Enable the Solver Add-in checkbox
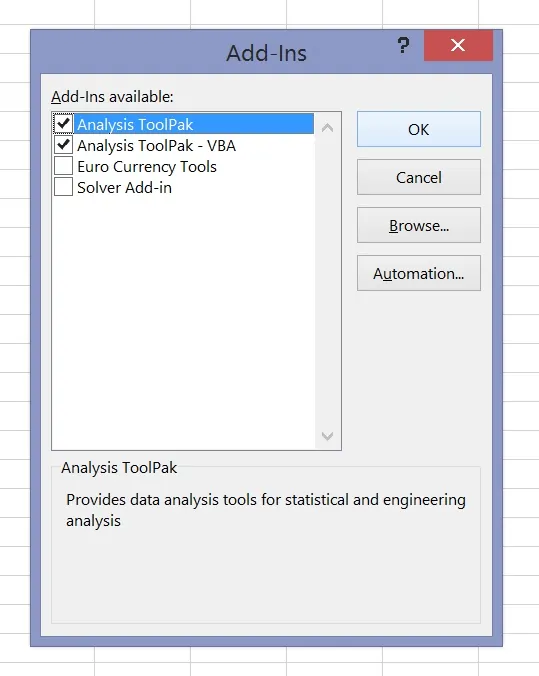 coord(63,187)
